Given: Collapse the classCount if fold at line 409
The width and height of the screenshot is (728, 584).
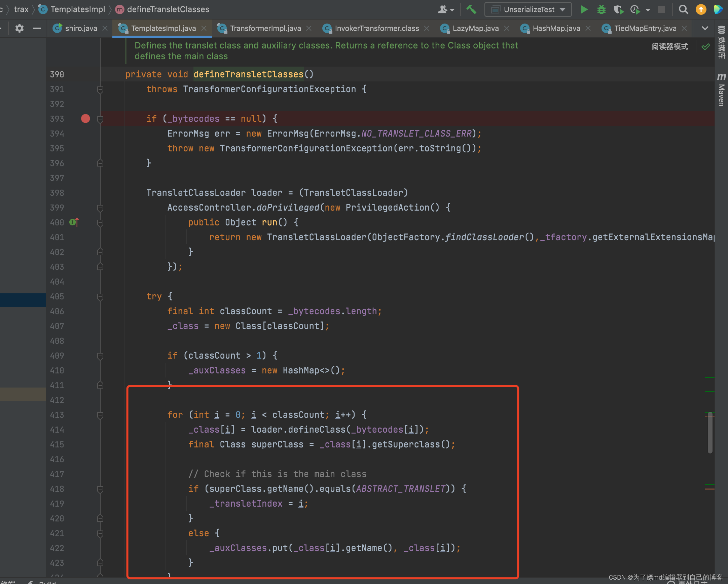Looking at the screenshot, I should tap(100, 356).
